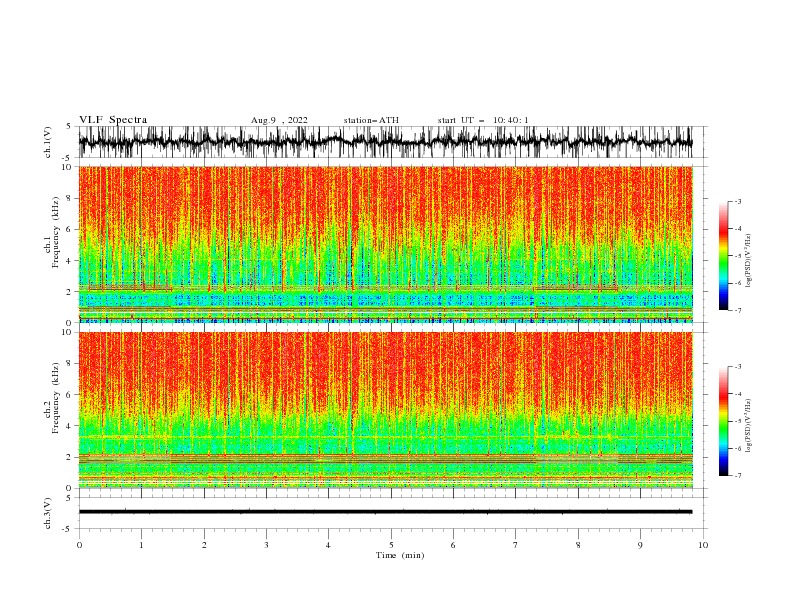Click the time axis tick label '0'

click(79, 545)
